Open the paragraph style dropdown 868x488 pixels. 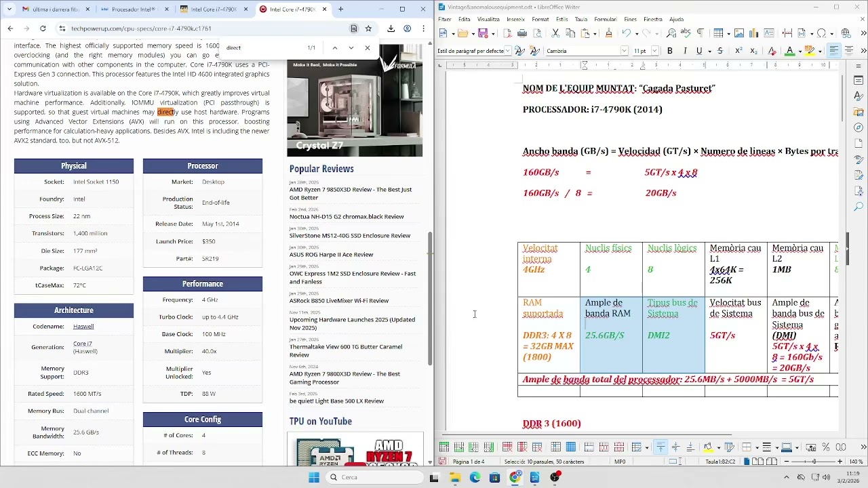(509, 51)
